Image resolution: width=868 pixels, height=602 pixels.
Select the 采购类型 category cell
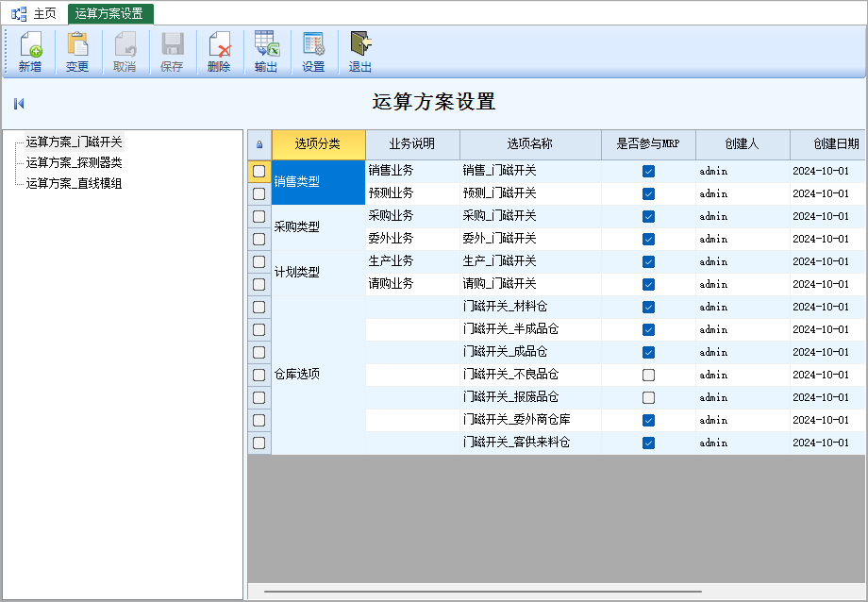pyautogui.click(x=318, y=227)
